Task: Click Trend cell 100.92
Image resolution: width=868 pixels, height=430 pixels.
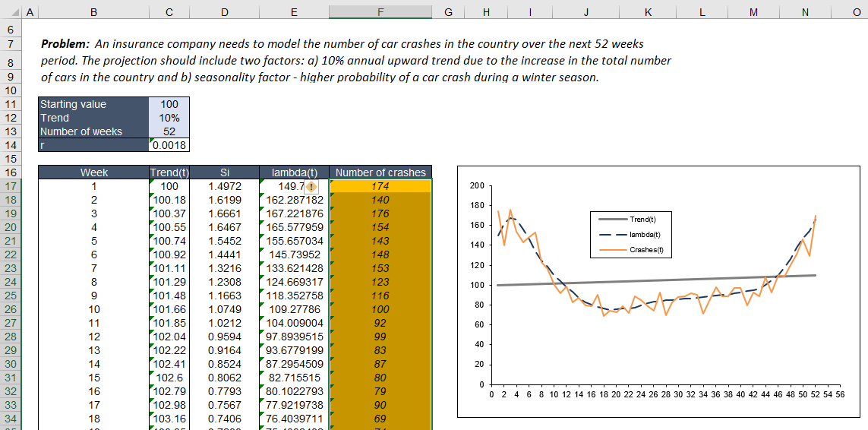Action: [x=169, y=255]
